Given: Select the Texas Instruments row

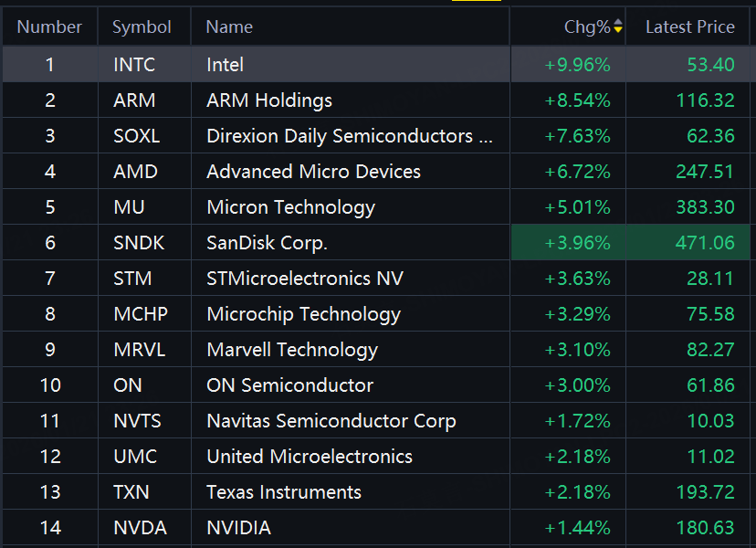Looking at the screenshot, I should 284,492.
